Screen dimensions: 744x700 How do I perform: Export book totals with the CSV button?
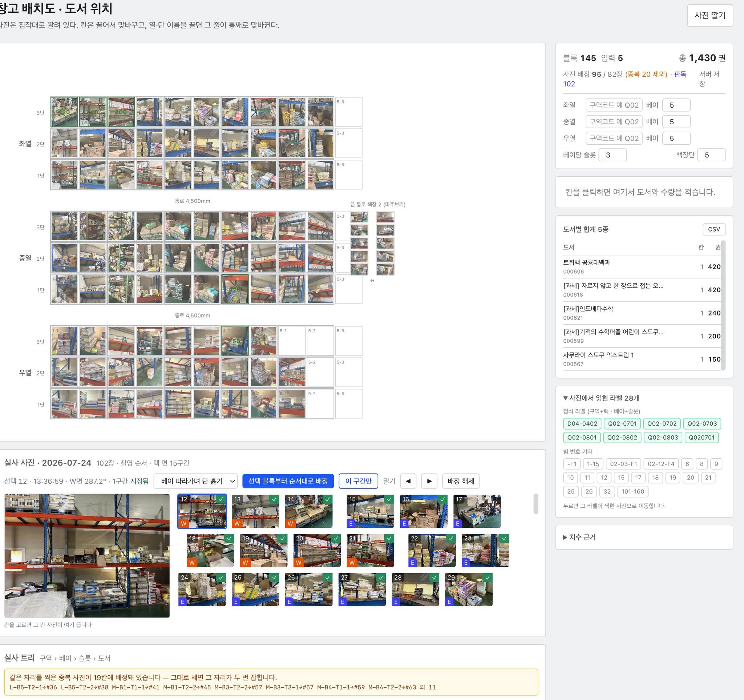pyautogui.click(x=714, y=229)
